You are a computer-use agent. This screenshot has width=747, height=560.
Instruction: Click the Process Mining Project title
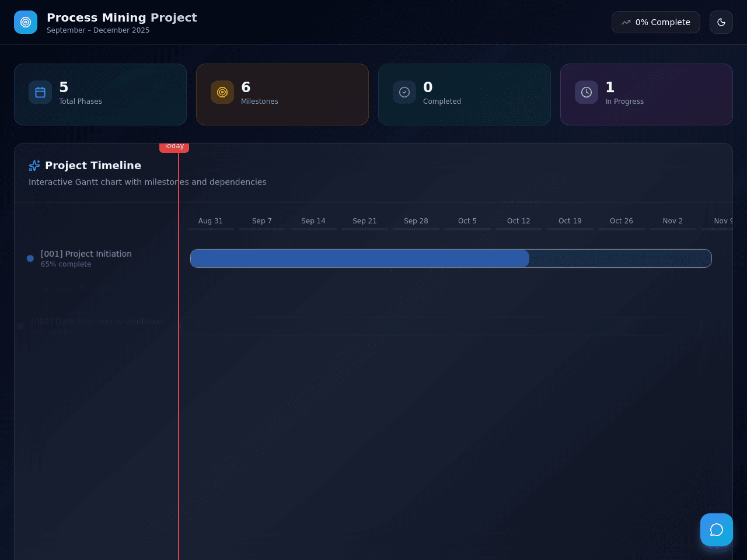coord(122,17)
